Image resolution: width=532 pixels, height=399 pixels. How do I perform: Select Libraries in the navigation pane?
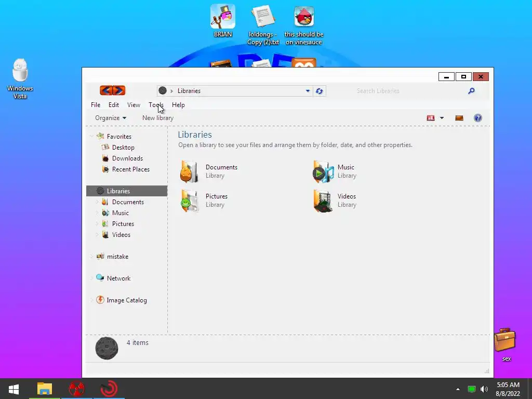(x=127, y=191)
